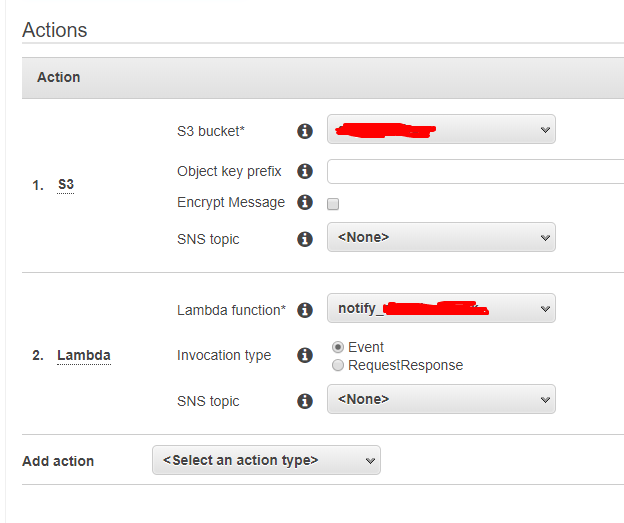
Task: Enable the Encrypt Message checkbox
Action: pyautogui.click(x=333, y=204)
